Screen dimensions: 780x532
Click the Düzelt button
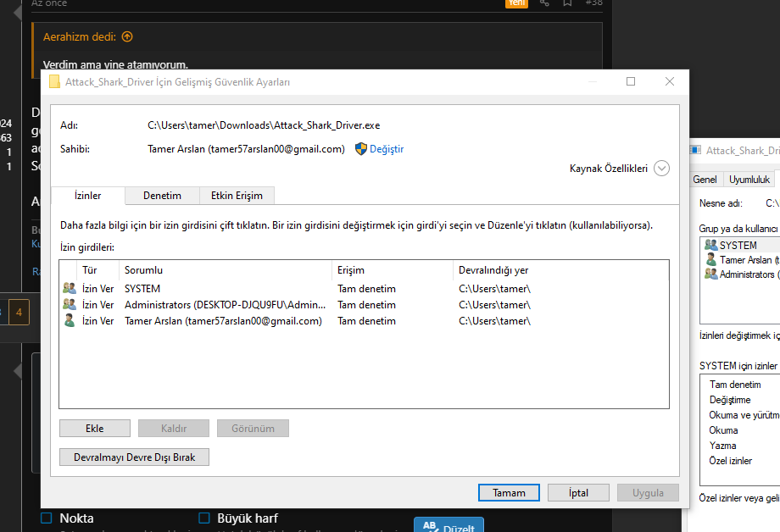[x=448, y=526]
